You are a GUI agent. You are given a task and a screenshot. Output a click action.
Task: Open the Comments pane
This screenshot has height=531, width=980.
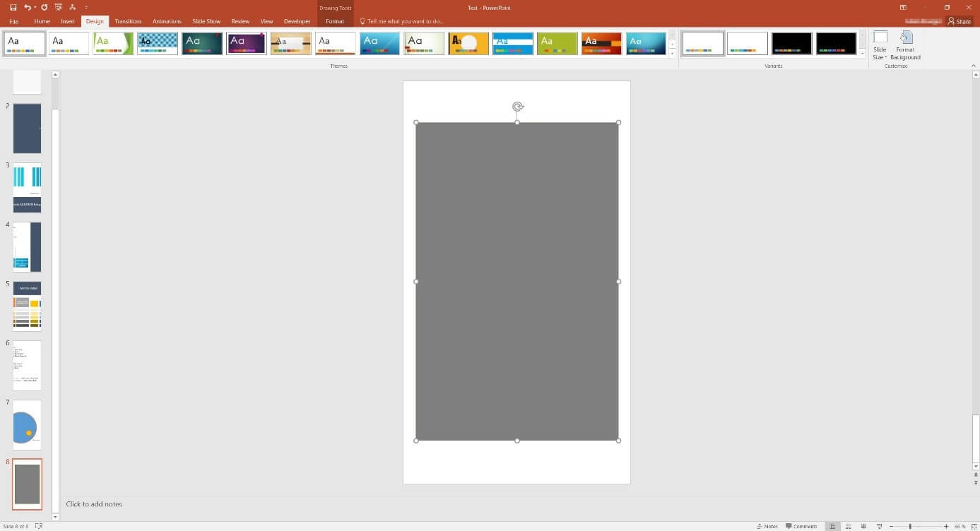[802, 526]
